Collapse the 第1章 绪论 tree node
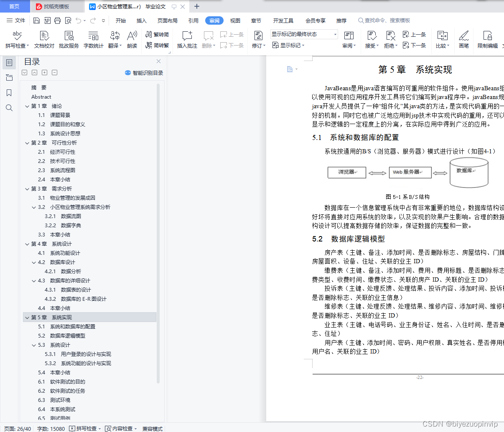This screenshot has width=504, height=432. [x=27, y=106]
